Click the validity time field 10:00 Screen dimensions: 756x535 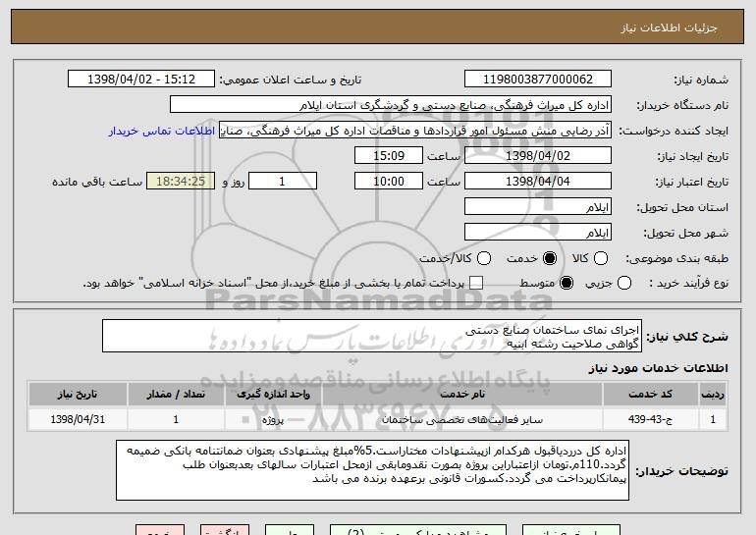pyautogui.click(x=389, y=182)
